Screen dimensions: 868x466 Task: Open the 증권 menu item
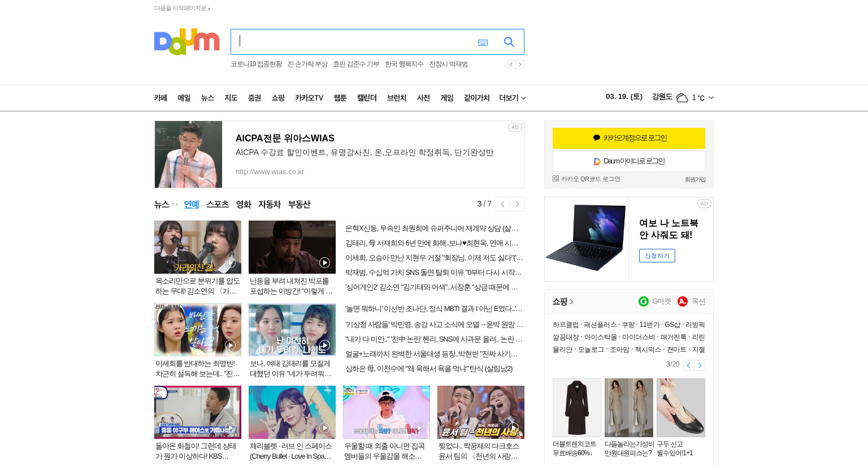[x=254, y=98]
